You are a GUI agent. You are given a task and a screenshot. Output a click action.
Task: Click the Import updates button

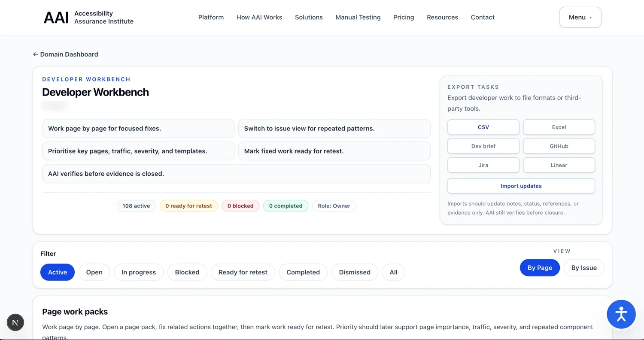click(521, 186)
